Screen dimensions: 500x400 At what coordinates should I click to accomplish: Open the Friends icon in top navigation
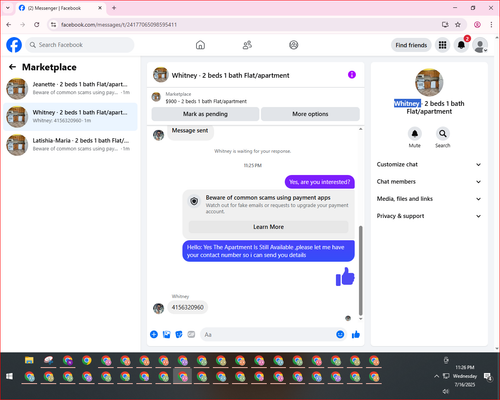[x=247, y=45]
